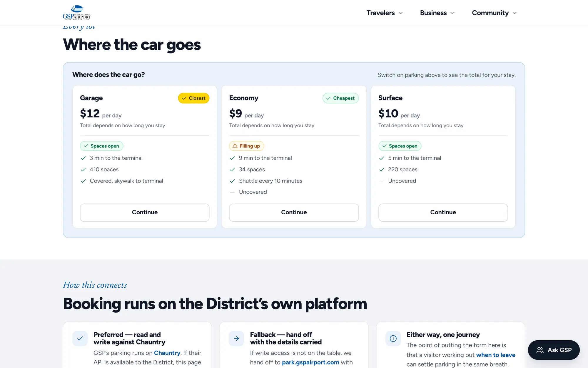This screenshot has height=368, width=588.
Task: Continue with the Surface lot
Action: pyautogui.click(x=443, y=212)
